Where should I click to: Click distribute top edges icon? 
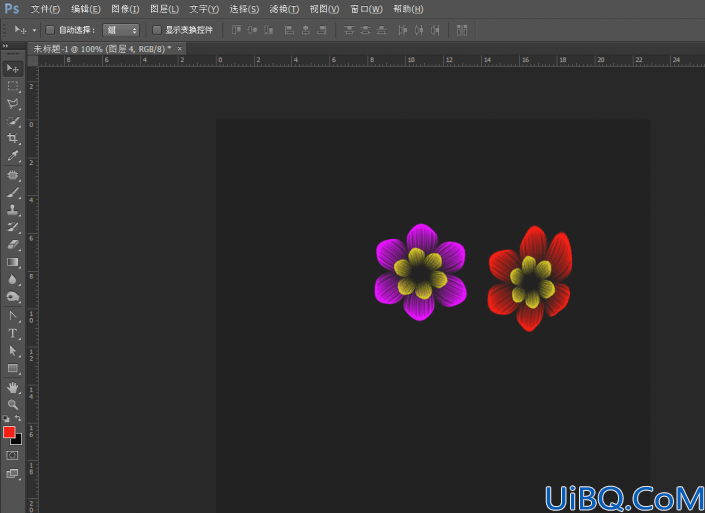click(x=349, y=30)
